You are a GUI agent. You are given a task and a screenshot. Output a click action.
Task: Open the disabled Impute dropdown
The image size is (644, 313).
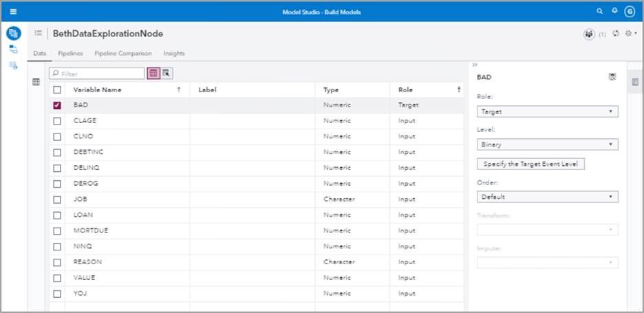coord(548,263)
